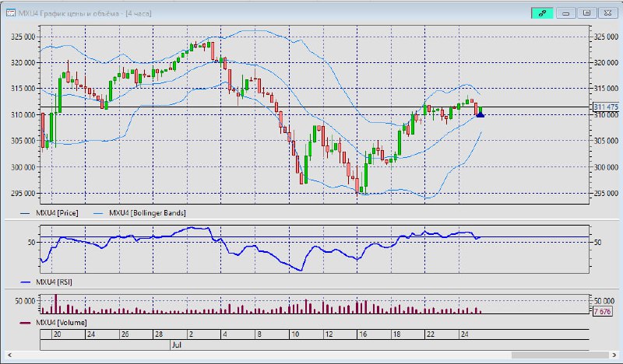Click the 305 000 label on left price axis
This screenshot has width=623, height=364.
pos(23,141)
